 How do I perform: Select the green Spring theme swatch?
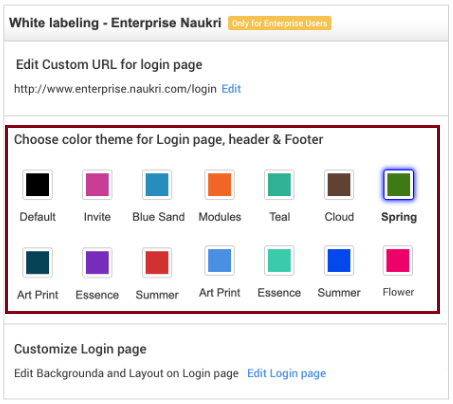[x=399, y=184]
